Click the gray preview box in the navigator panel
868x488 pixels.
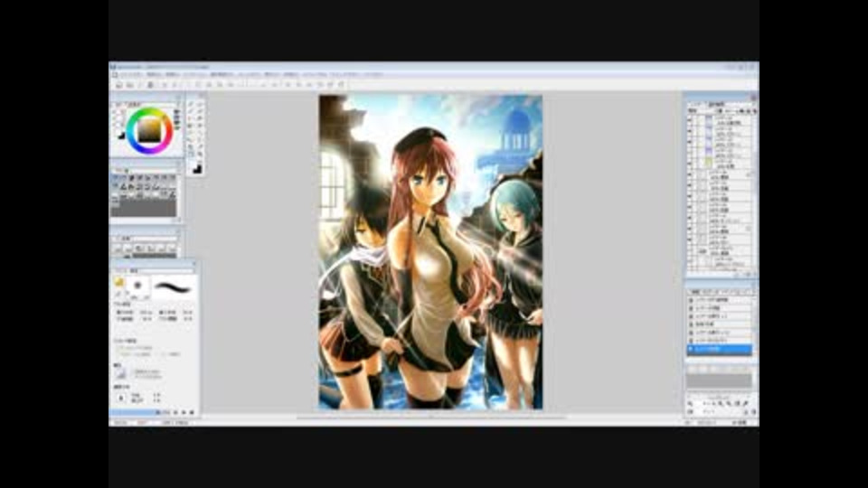pyautogui.click(x=719, y=380)
